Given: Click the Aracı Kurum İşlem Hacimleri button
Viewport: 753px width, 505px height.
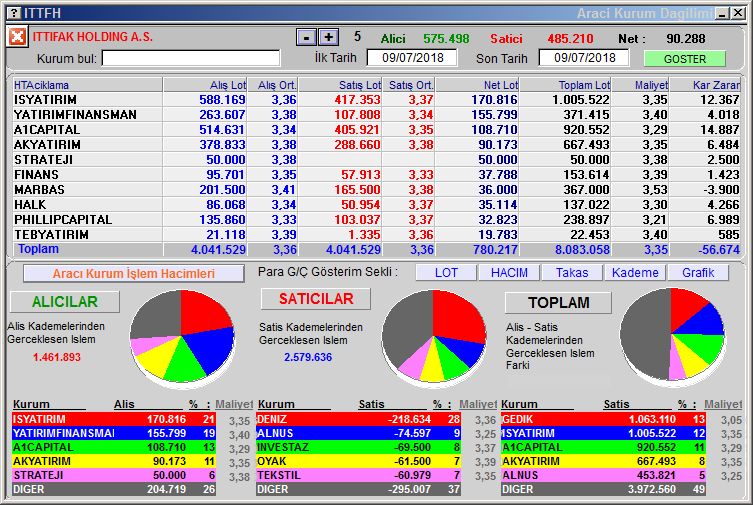Looking at the screenshot, I should point(133,273).
